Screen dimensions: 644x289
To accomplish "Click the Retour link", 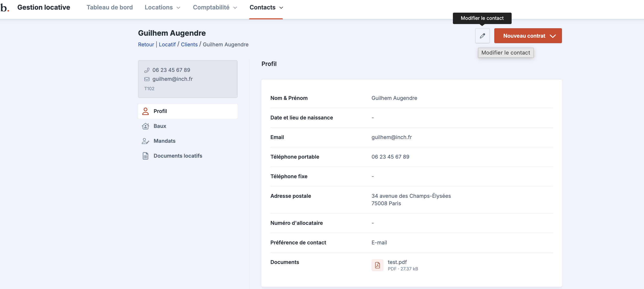I will 146,45.
